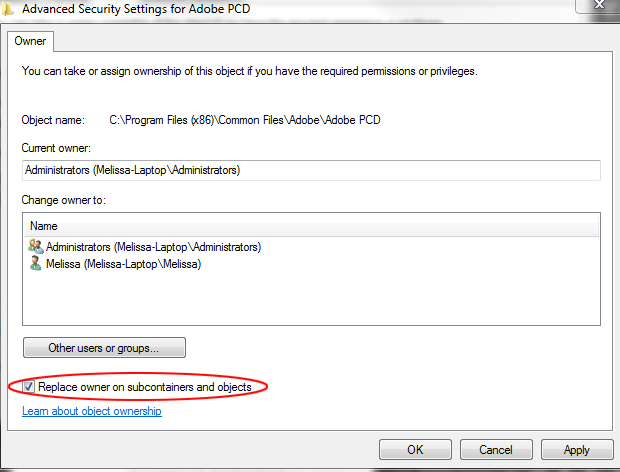Click the Melissa user icon in the list
The height and width of the screenshot is (472, 620).
pos(36,264)
